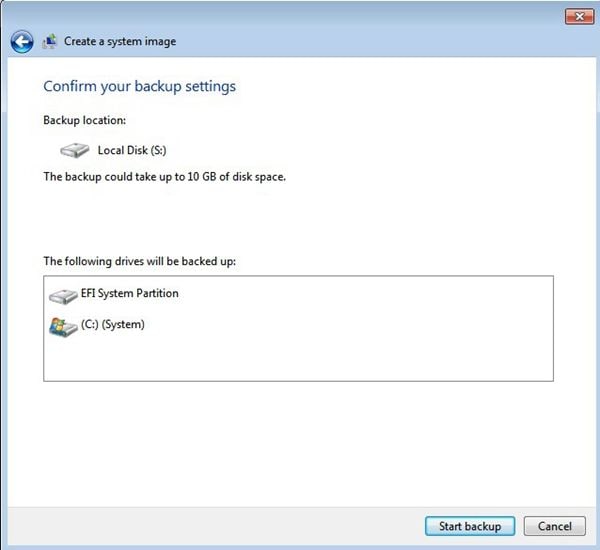Viewport: 600px width, 550px height.
Task: Select the 'EFI System Partition' entry text
Action: pos(130,293)
